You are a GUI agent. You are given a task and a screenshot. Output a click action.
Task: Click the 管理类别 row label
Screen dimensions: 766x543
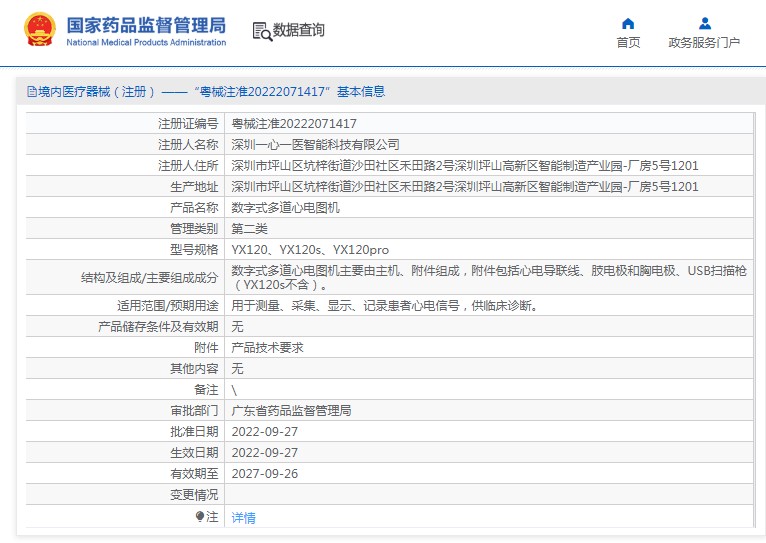[194, 229]
